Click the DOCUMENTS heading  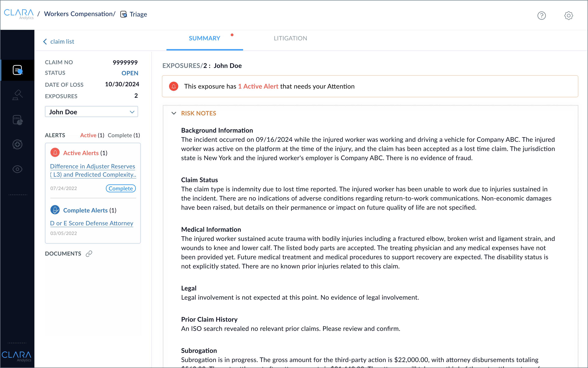[x=63, y=254]
